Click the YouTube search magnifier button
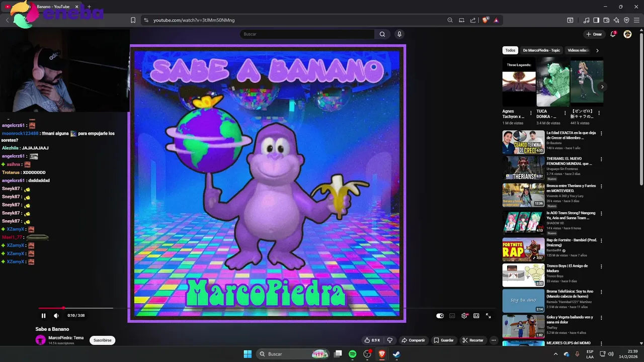The width and height of the screenshot is (644, 362). (x=382, y=34)
